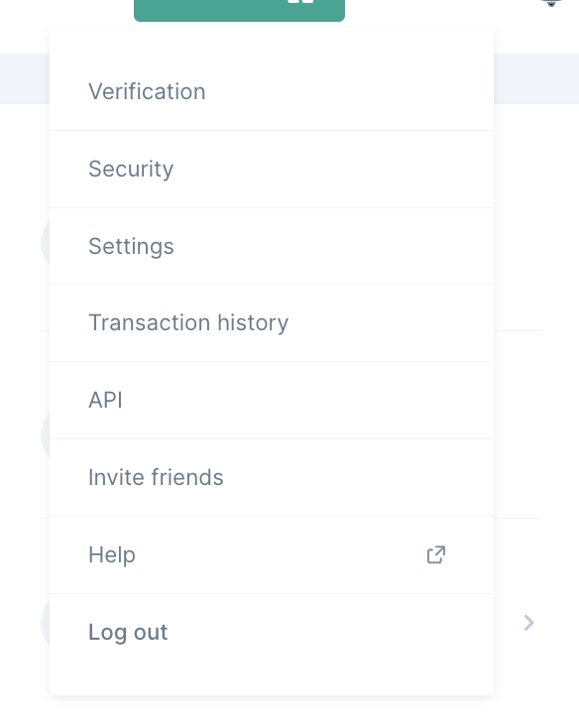This screenshot has height=728, width=579.
Task: Click the bell icon in the top corner
Action: [x=551, y=3]
